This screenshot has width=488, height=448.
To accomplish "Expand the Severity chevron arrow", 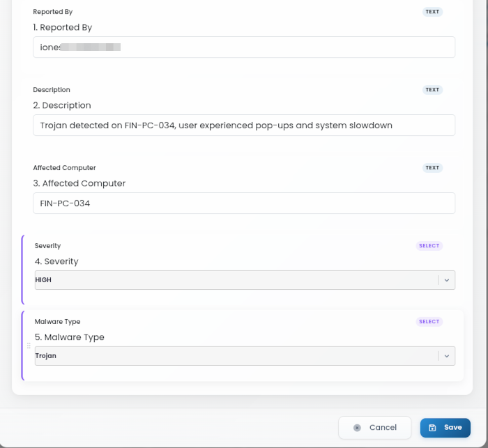I will click(x=447, y=280).
